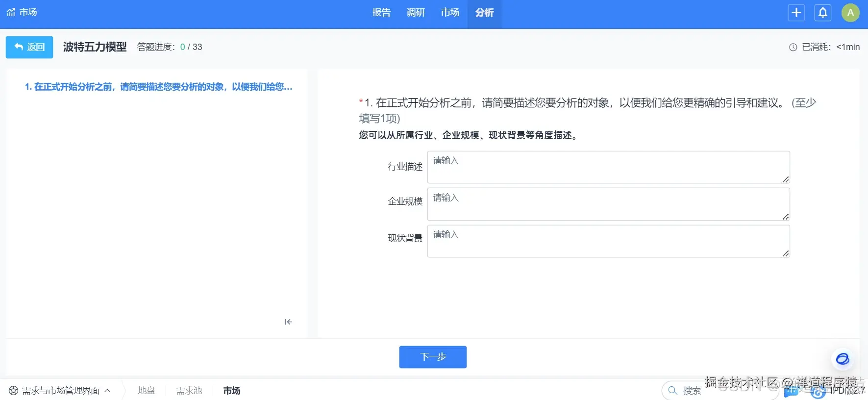
Task: Grab resize handle of 现状背景 text area
Action: click(x=786, y=253)
